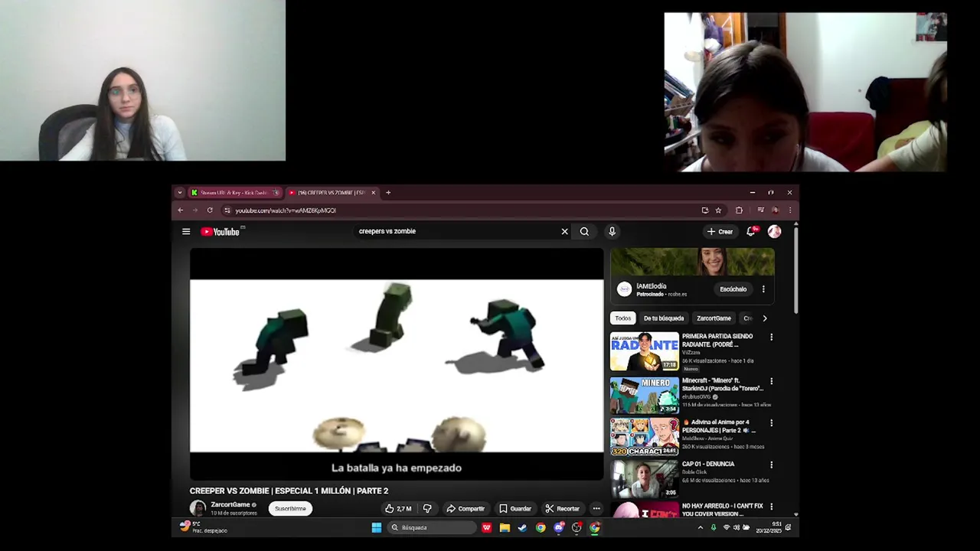
Task: Open the Chrome profile avatar
Action: 775,210
